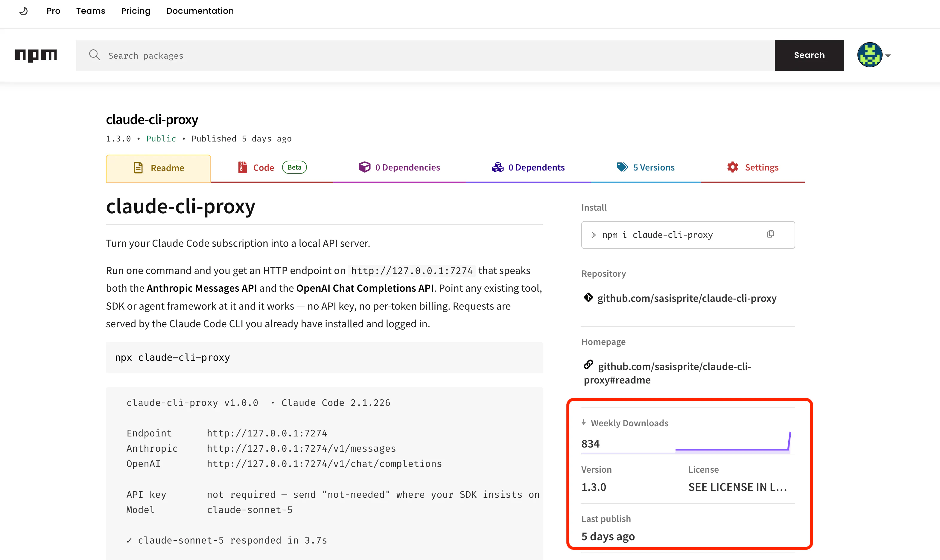940x560 pixels.
Task: Click the Published 5 days ago text
Action: point(241,139)
